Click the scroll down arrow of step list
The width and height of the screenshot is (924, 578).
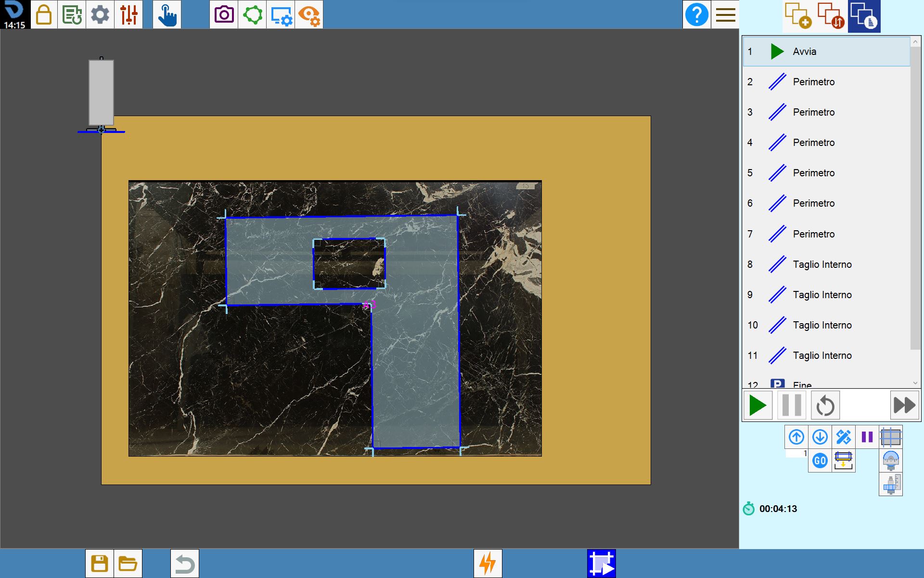915,383
